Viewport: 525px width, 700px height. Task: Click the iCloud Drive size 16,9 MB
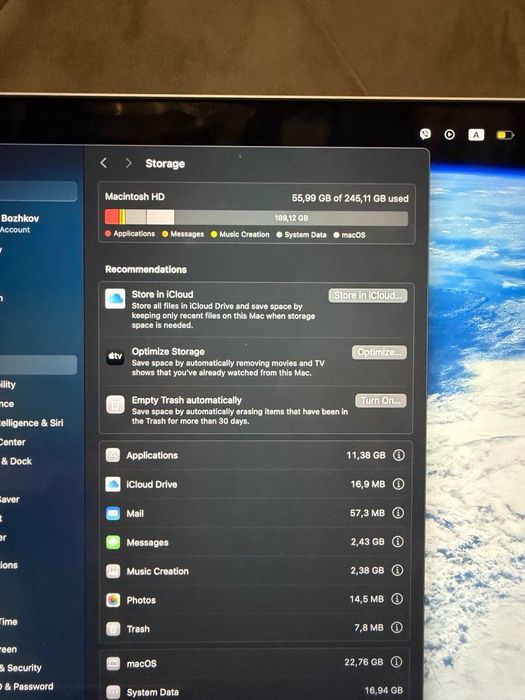368,484
